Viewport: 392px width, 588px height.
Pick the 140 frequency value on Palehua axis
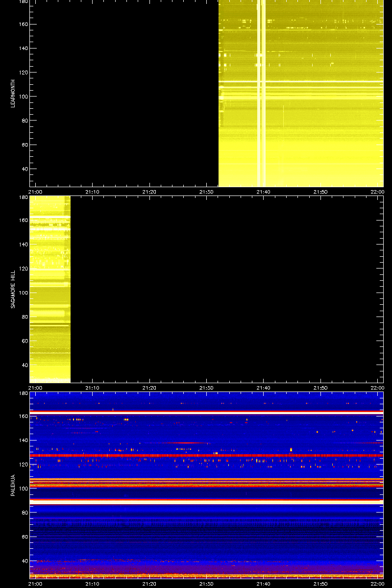pos(23,441)
